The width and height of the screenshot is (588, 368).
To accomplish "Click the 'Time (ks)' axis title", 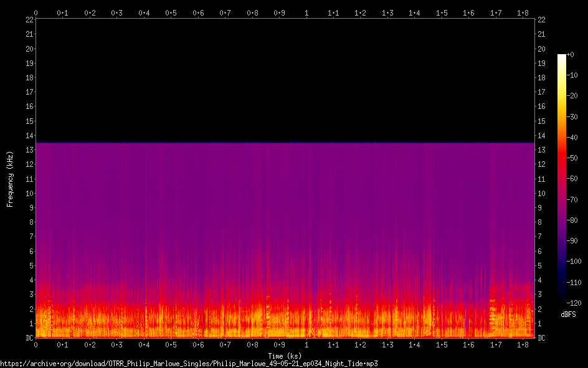I will tap(285, 356).
